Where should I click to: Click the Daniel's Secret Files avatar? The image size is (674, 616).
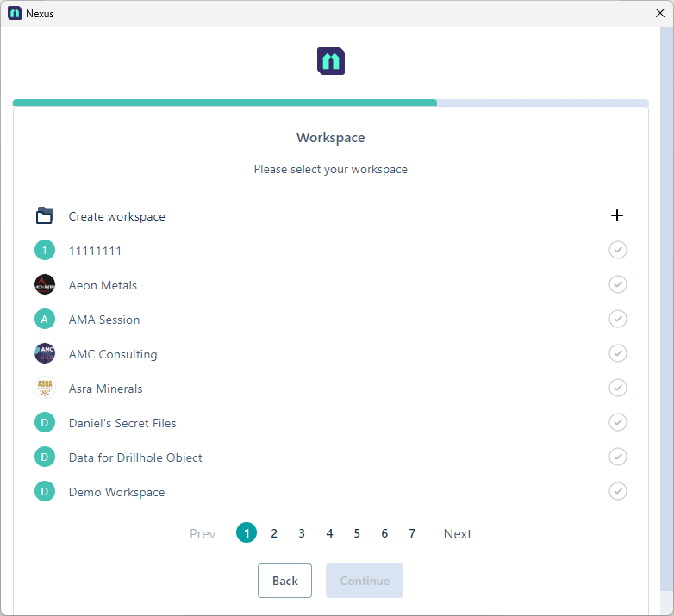pos(45,422)
